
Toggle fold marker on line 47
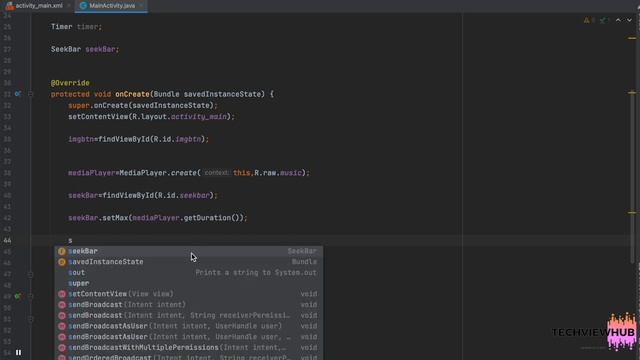pyautogui.click(x=30, y=274)
